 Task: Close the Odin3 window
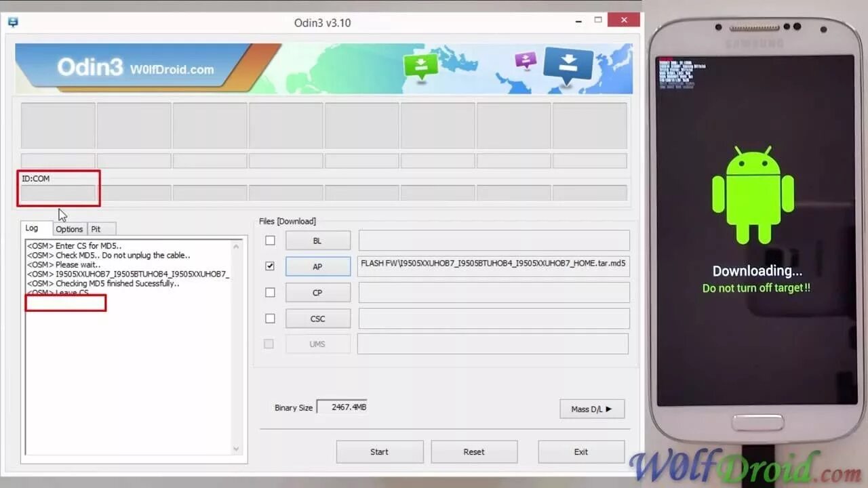coord(624,20)
